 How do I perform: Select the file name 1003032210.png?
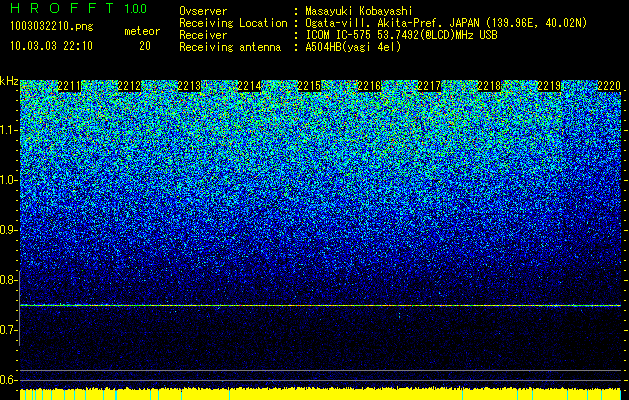(x=52, y=26)
